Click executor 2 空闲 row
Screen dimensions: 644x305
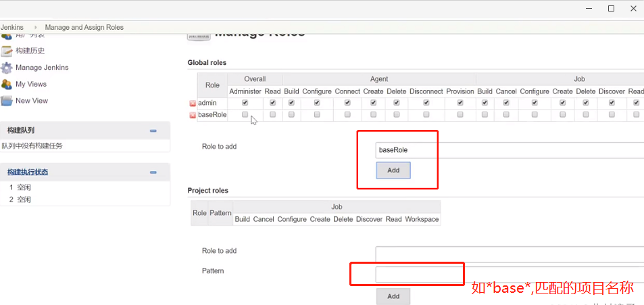coord(20,200)
